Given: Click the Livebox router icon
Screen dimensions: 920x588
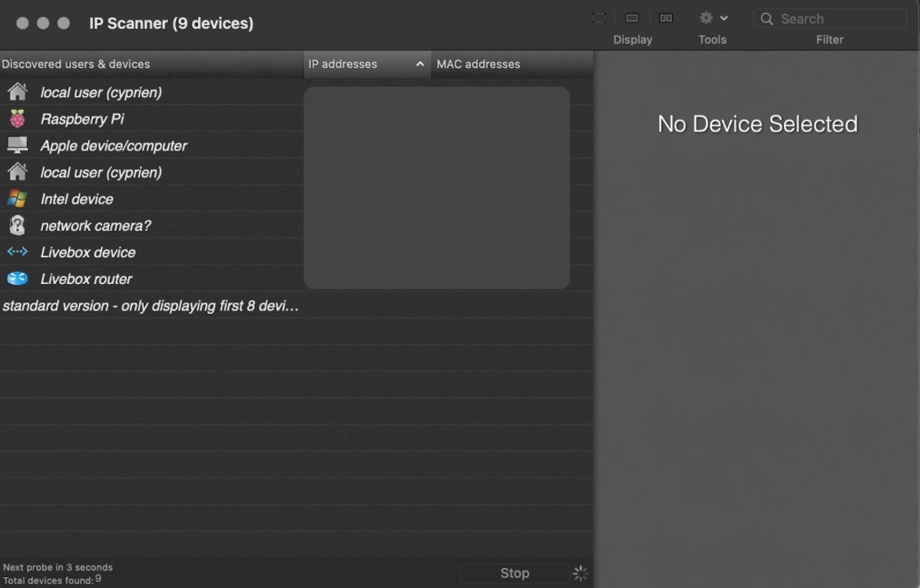Looking at the screenshot, I should click(17, 279).
